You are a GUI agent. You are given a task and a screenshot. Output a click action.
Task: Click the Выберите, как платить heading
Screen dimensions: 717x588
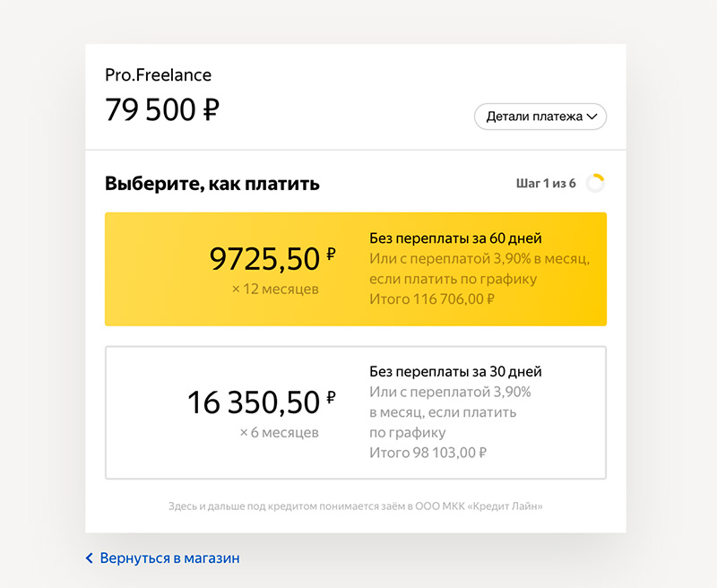212,184
